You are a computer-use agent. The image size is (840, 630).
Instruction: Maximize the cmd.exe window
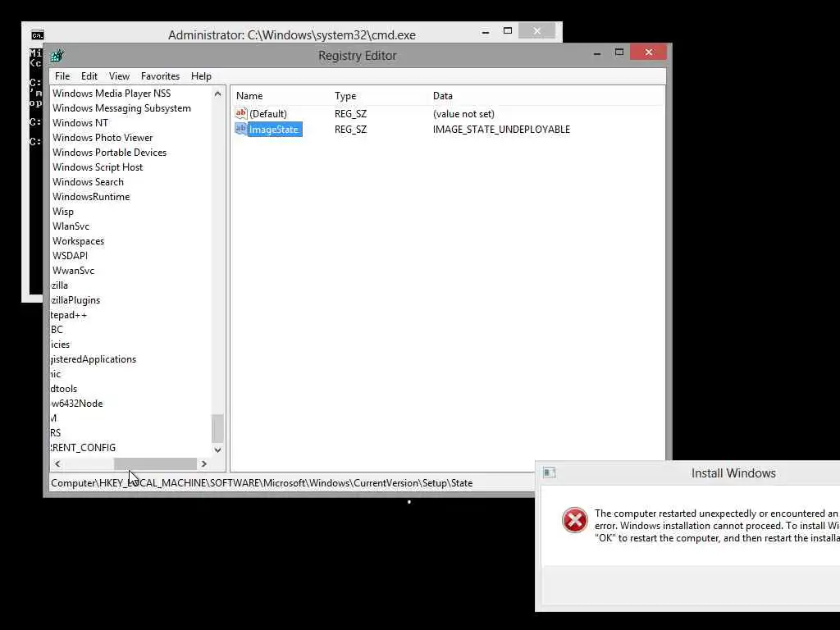coord(508,31)
